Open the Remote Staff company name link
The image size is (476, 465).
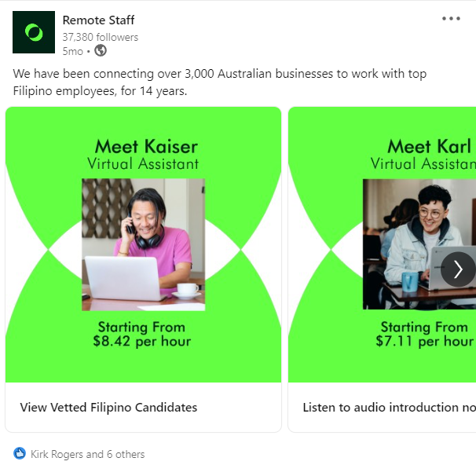[98, 20]
